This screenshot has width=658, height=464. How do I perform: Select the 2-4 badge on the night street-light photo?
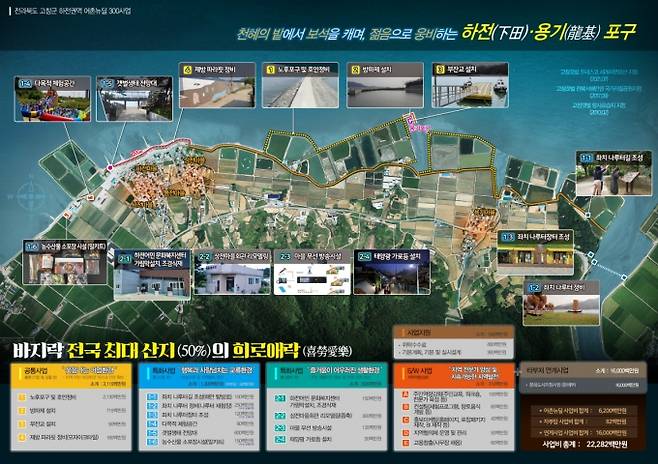(x=364, y=256)
